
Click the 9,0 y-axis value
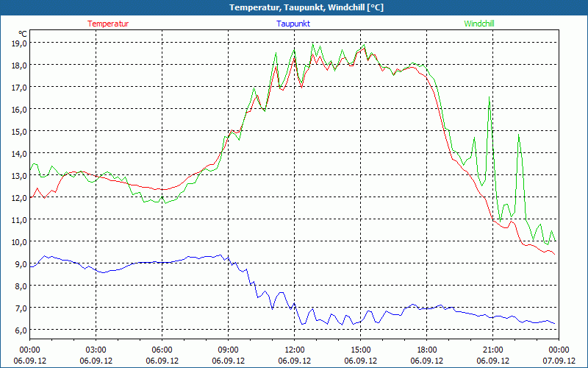(22, 264)
